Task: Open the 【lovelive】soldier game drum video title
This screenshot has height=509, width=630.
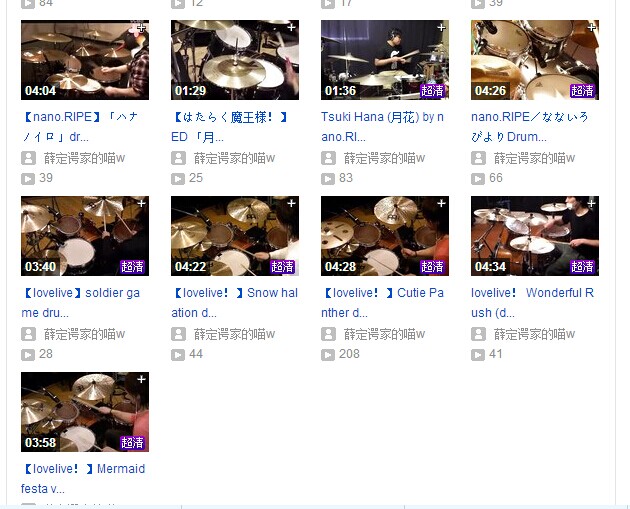Action: point(80,303)
